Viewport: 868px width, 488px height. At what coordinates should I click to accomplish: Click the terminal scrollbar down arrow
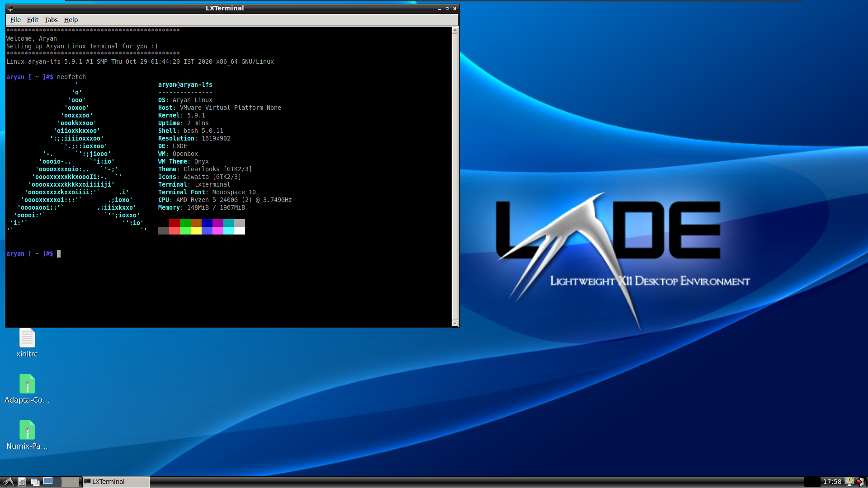(455, 323)
